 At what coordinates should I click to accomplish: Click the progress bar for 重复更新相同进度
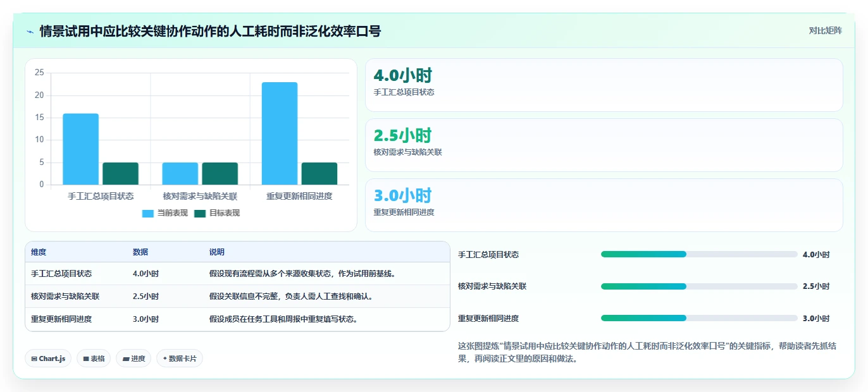pyautogui.click(x=699, y=318)
